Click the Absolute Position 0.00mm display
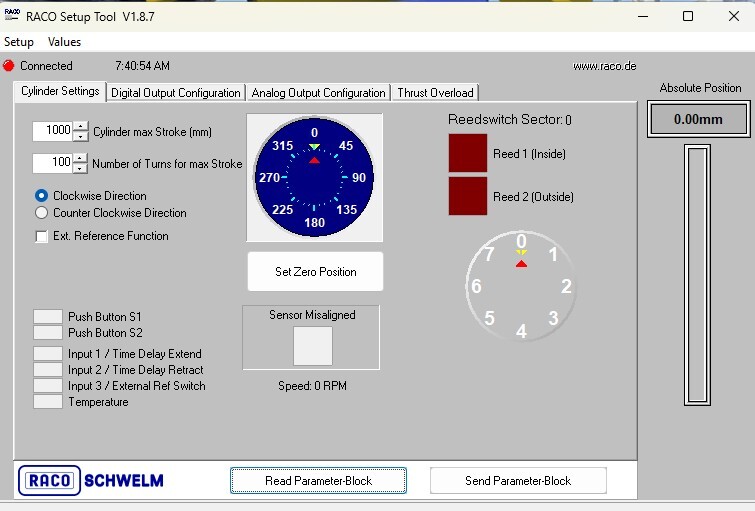Image resolution: width=755 pixels, height=511 pixels. coord(698,119)
